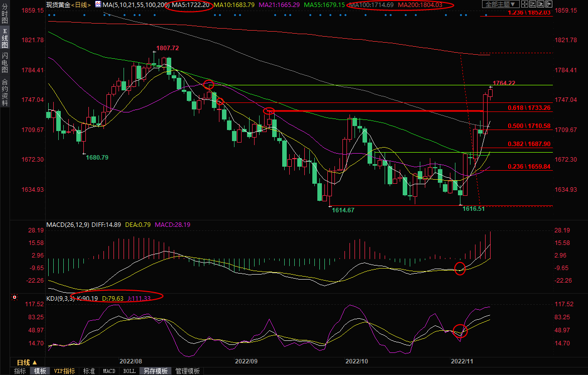Click the 另存模板 button
The height and width of the screenshot is (375, 588).
pyautogui.click(x=155, y=371)
